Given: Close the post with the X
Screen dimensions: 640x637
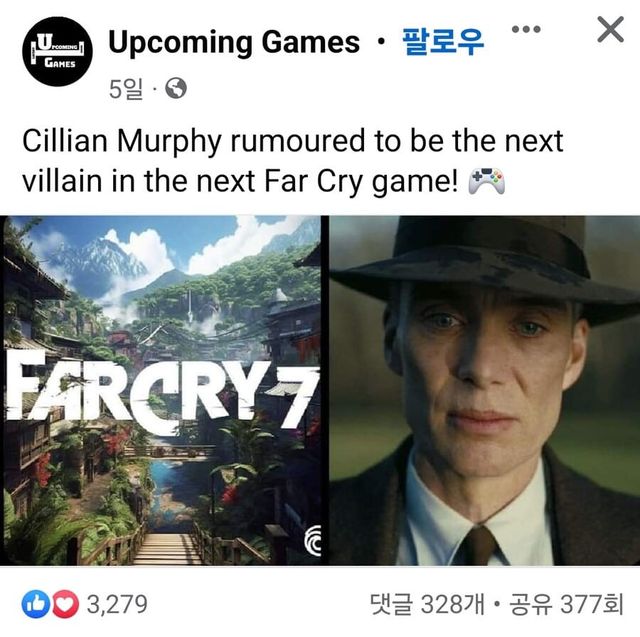Looking at the screenshot, I should 610,29.
